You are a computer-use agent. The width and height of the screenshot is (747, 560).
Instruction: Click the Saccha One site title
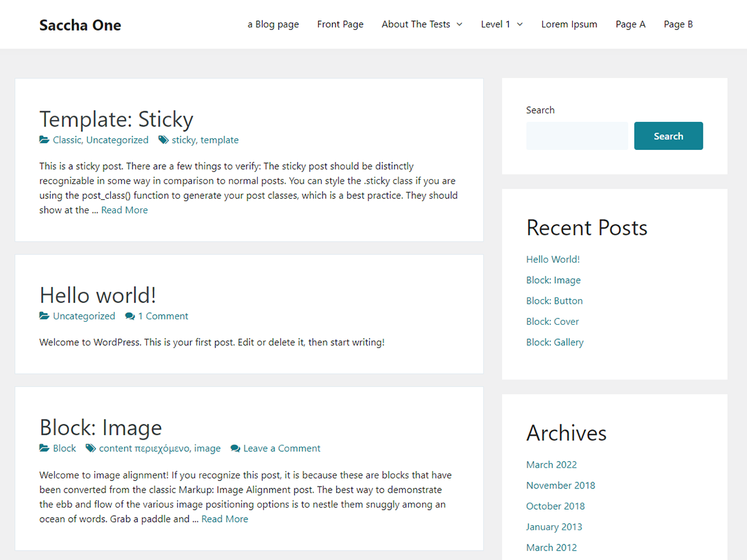[80, 26]
